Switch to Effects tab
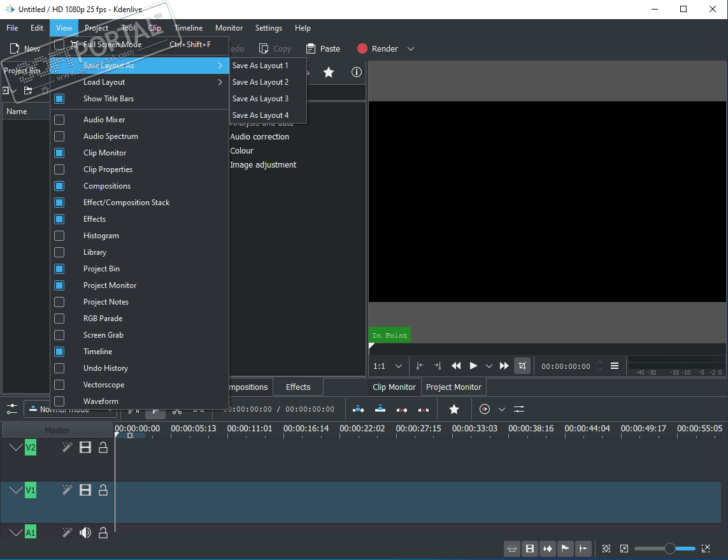This screenshot has height=560, width=728. coord(298,387)
